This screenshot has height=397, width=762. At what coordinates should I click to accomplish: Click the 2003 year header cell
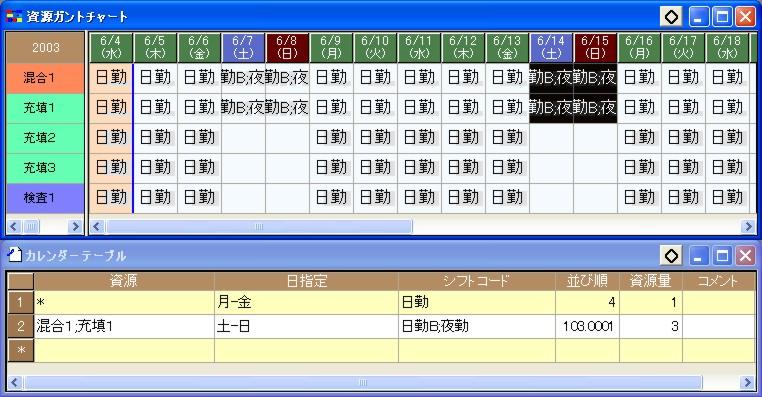coord(46,48)
